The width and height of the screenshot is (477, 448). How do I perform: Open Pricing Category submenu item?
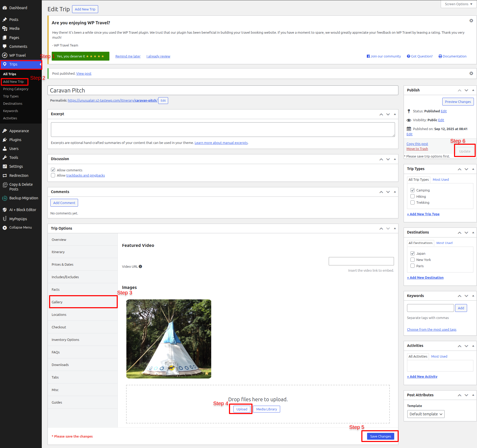(16, 89)
